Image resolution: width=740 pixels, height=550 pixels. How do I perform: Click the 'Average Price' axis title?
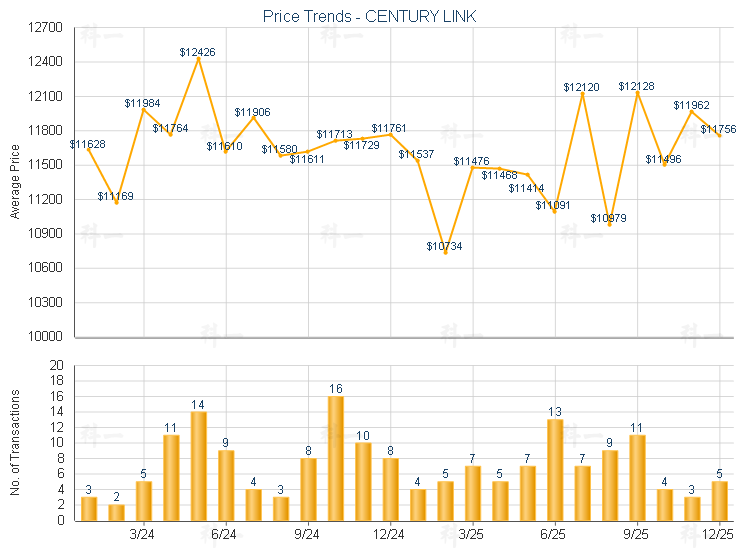click(15, 180)
